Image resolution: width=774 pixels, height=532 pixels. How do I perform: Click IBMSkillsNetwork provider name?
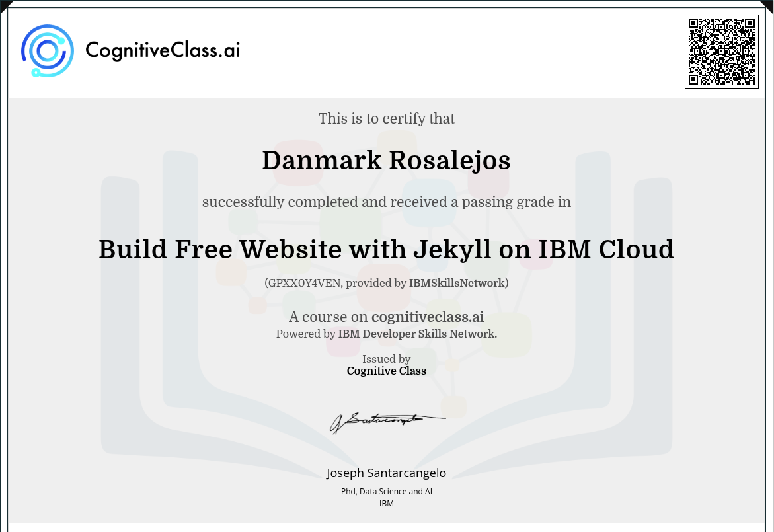click(457, 283)
